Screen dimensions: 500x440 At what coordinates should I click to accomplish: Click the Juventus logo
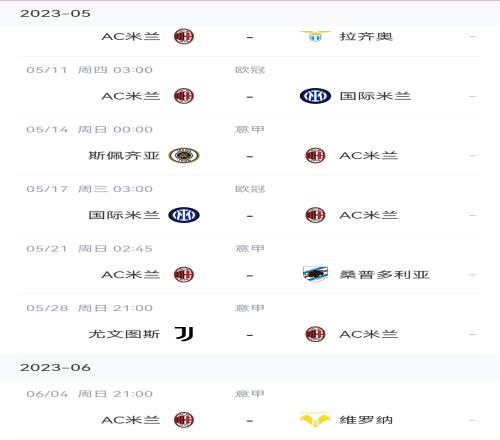(x=184, y=334)
